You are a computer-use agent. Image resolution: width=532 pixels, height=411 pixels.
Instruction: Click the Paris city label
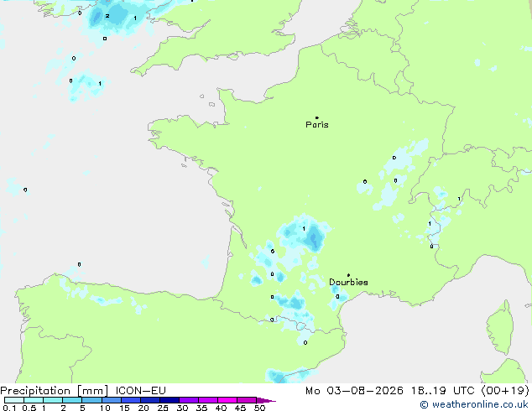[317, 125]
